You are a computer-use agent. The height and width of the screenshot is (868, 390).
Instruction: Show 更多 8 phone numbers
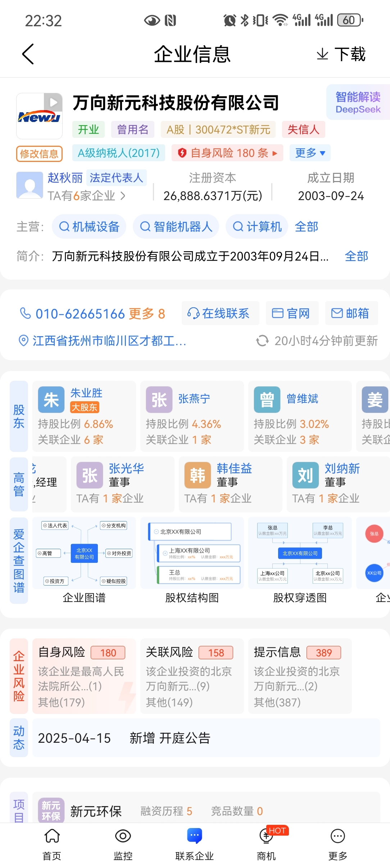point(147,314)
